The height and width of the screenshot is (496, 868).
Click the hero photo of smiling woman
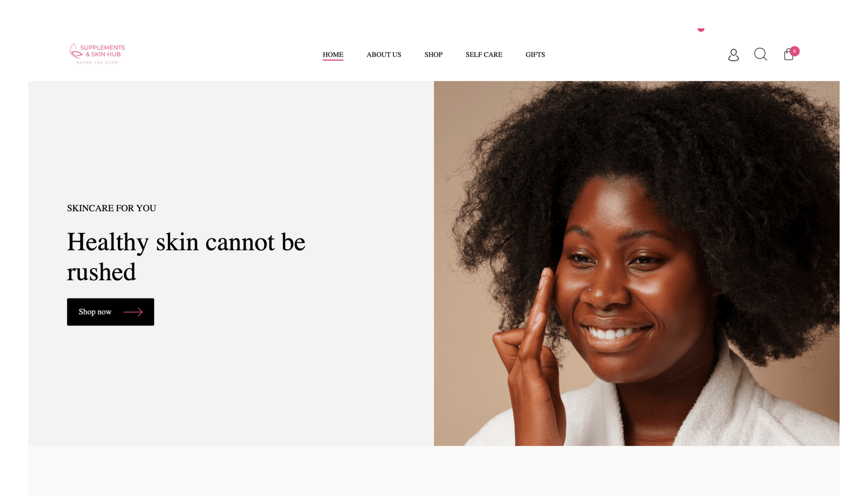[x=636, y=263]
